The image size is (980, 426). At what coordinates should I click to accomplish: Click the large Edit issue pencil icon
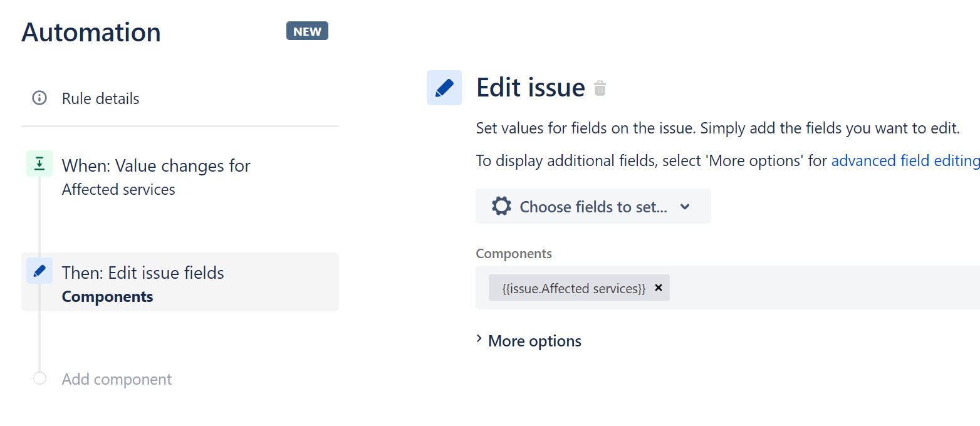point(444,88)
